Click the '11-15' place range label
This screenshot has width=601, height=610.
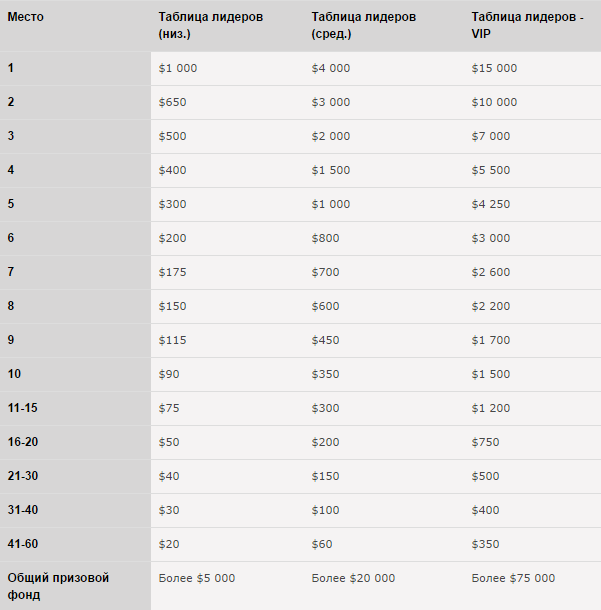pos(23,408)
